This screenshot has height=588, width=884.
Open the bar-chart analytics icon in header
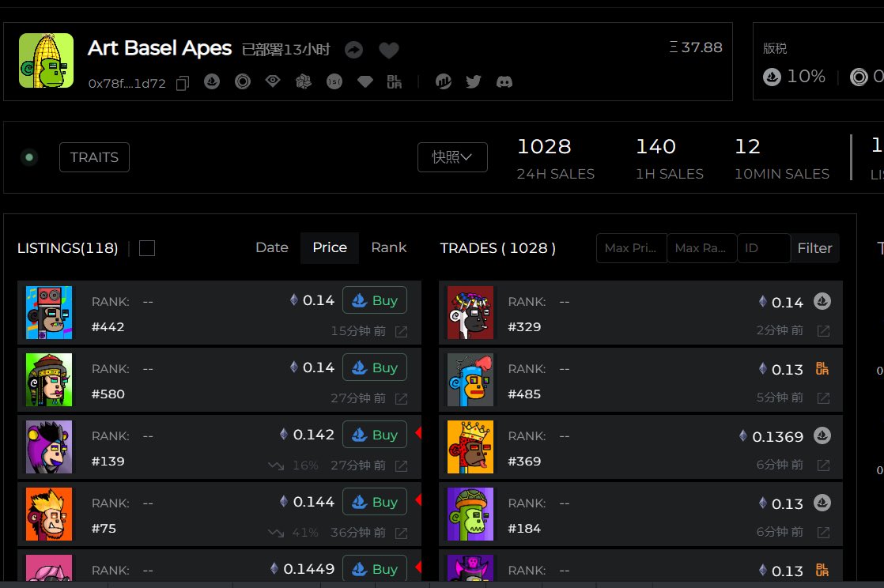click(x=443, y=81)
